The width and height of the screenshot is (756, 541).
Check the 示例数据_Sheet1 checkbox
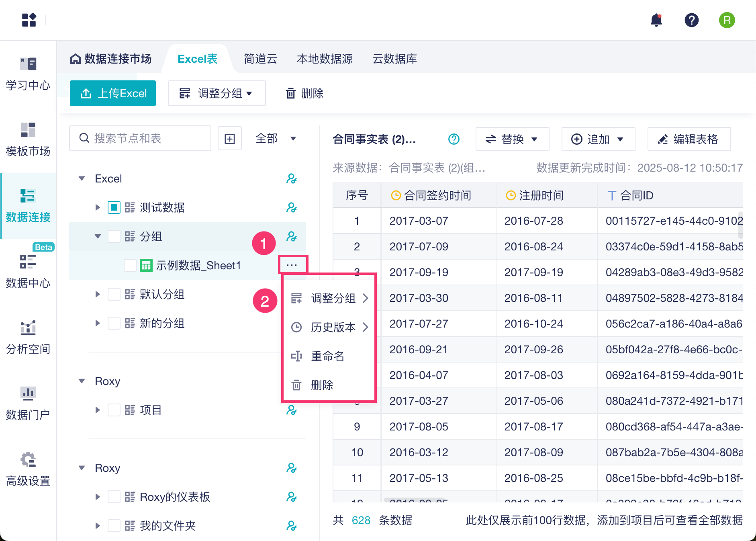[x=130, y=266]
